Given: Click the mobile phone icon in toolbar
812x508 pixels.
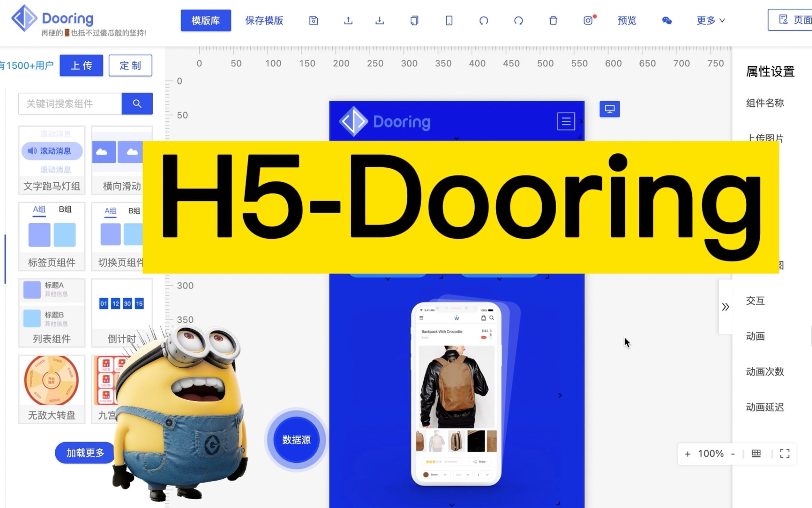Looking at the screenshot, I should point(449,20).
